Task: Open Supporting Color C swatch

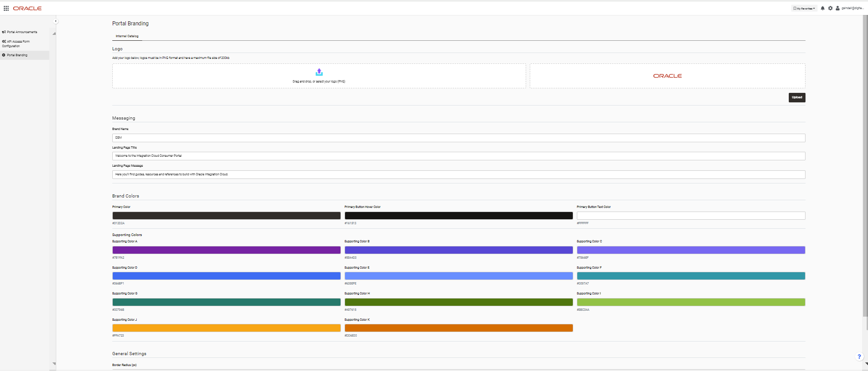Action: click(691, 250)
